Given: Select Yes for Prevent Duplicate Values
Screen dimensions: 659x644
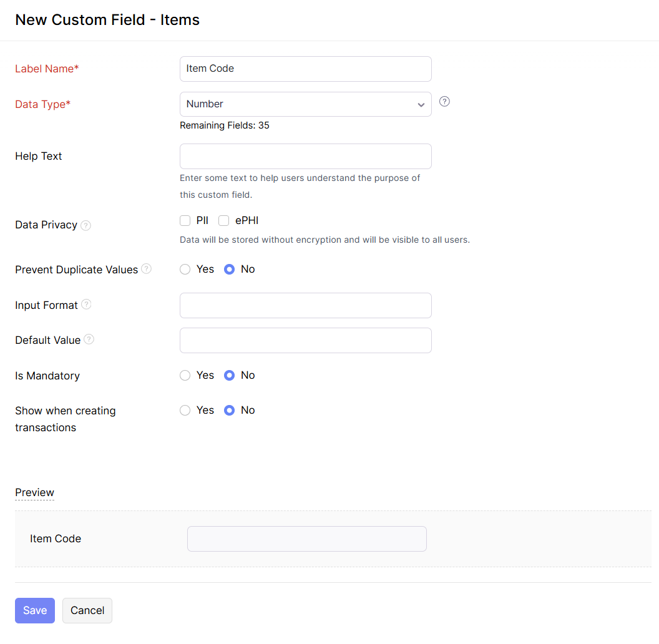Looking at the screenshot, I should pos(185,270).
